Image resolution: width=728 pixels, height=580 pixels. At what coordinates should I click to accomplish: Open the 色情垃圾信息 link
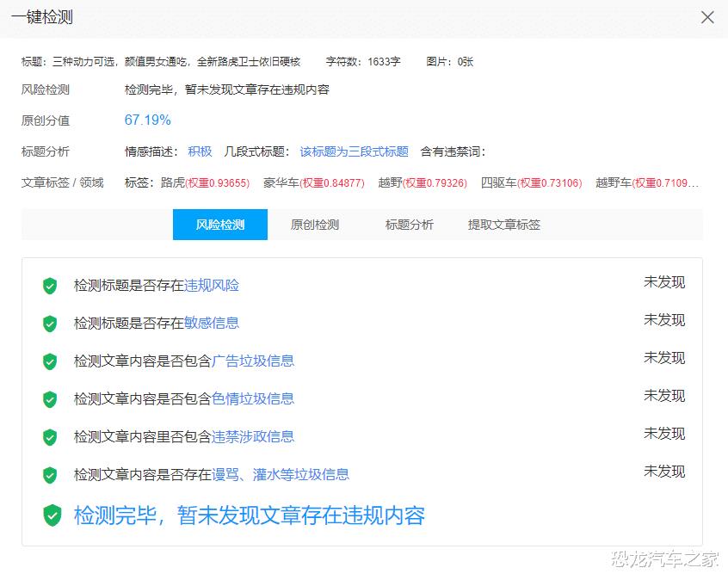pos(253,398)
